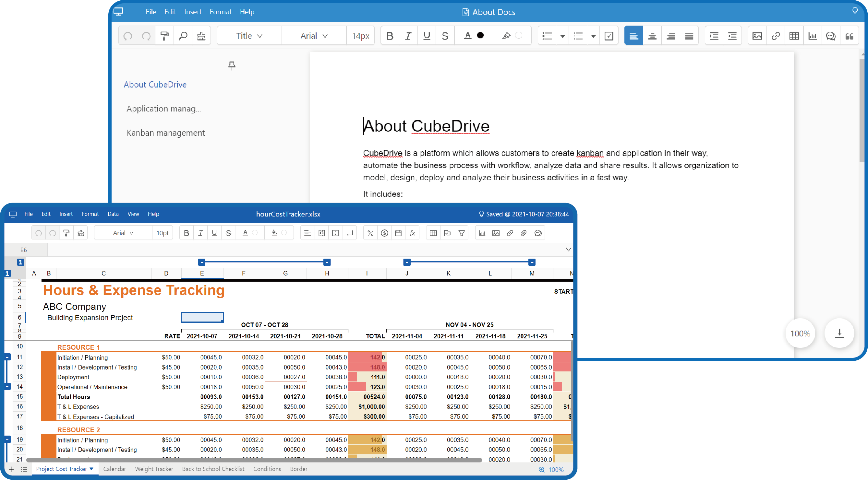The width and height of the screenshot is (868, 480).
Task: Select center alignment in Docs toolbar
Action: 652,36
